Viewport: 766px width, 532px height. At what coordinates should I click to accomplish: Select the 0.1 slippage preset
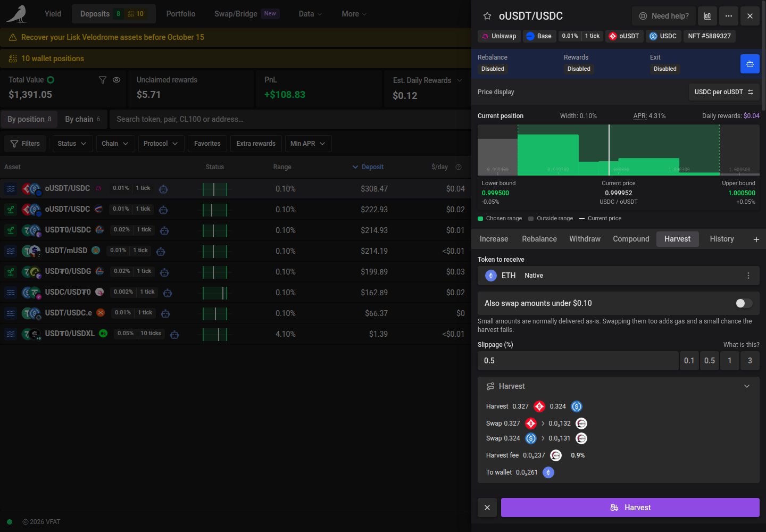pos(689,361)
